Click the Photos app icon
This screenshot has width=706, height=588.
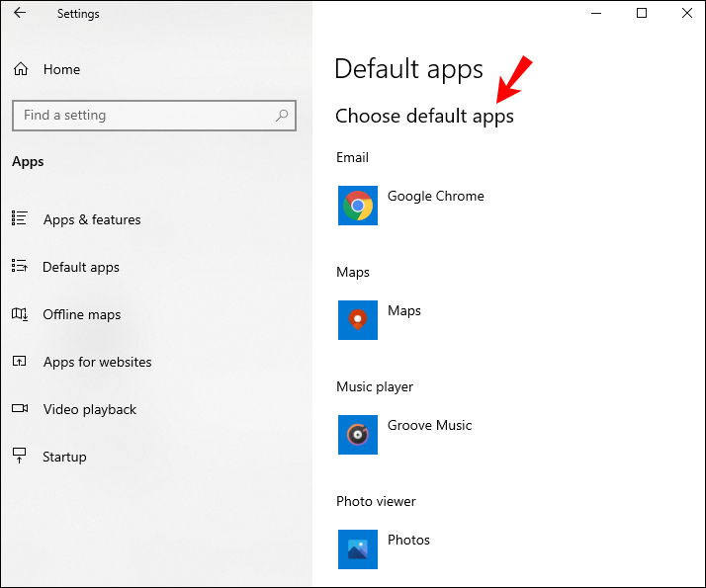pos(358,549)
